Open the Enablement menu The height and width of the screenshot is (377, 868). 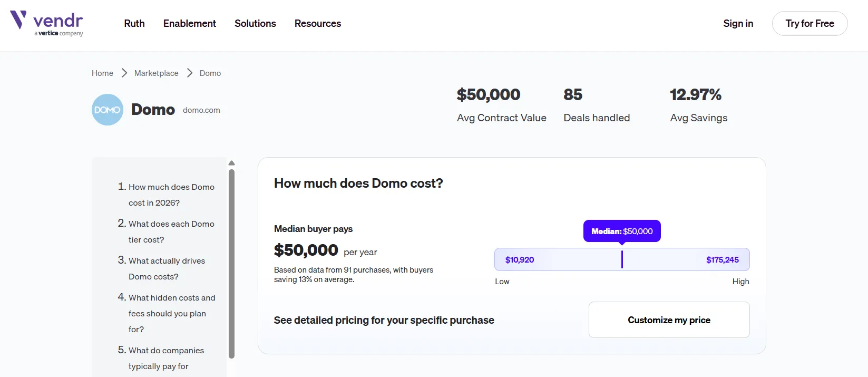pyautogui.click(x=190, y=24)
